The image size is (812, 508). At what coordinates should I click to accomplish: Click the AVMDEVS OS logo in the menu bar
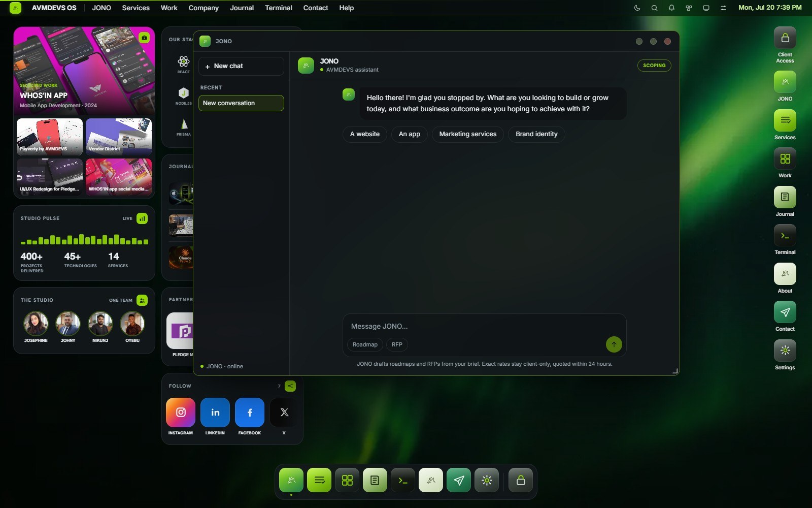click(x=16, y=8)
